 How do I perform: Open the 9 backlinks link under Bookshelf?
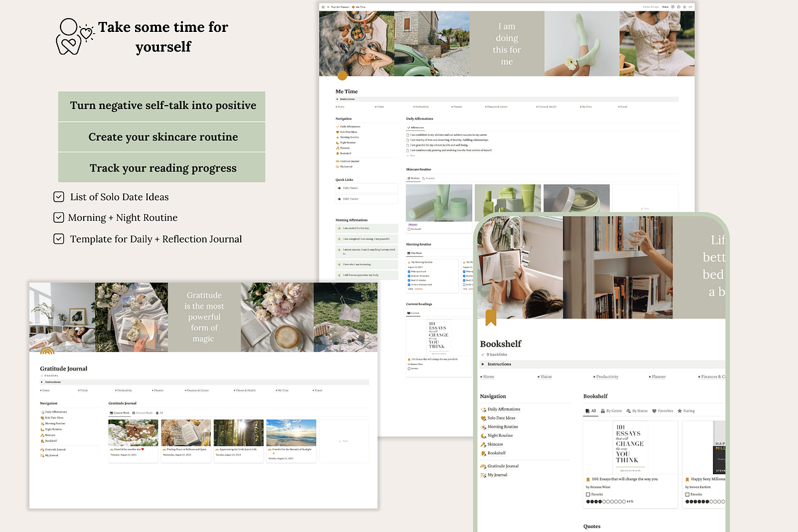pos(495,354)
